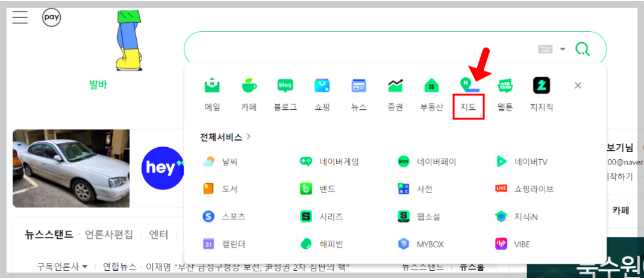
Task: Open the Band (밴드) icon
Action: (x=306, y=189)
